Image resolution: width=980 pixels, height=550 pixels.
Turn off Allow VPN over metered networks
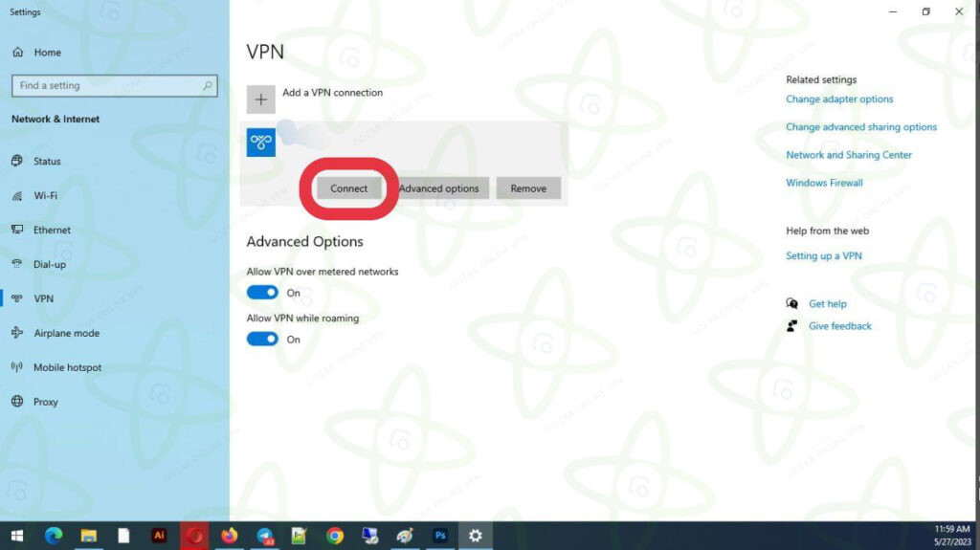coord(262,293)
